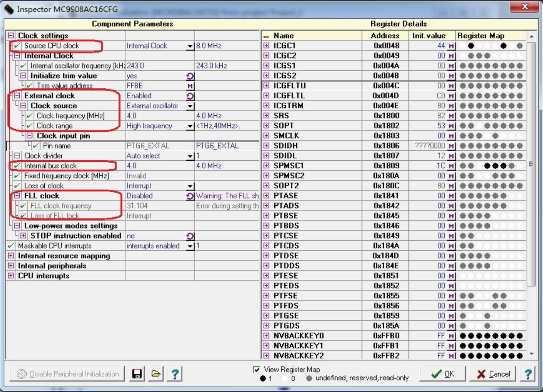Click the save floppy disk icon
The image size is (543, 392).
tap(137, 374)
